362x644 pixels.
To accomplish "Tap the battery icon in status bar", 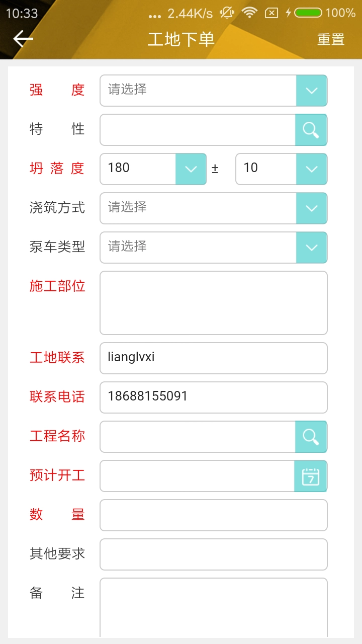I will 308,13.
